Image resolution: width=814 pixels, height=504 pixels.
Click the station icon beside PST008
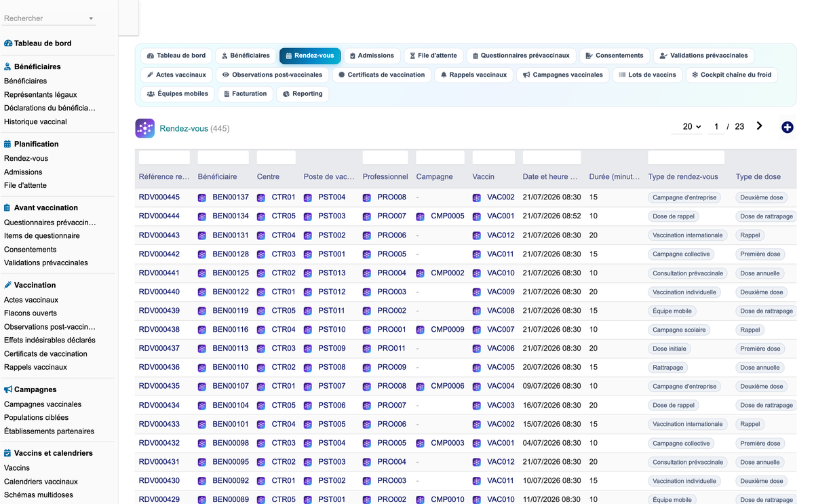click(307, 367)
